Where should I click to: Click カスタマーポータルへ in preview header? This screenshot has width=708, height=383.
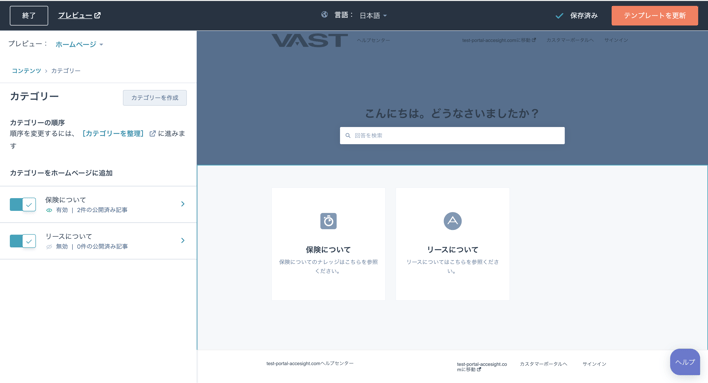point(570,40)
